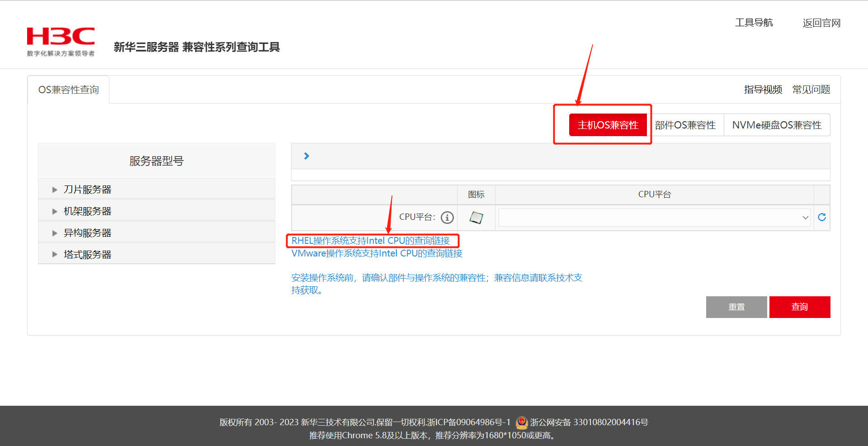The width and height of the screenshot is (868, 446).
Task: Click the 推荐使用Chrome footer recommendation text
Action: (433, 436)
